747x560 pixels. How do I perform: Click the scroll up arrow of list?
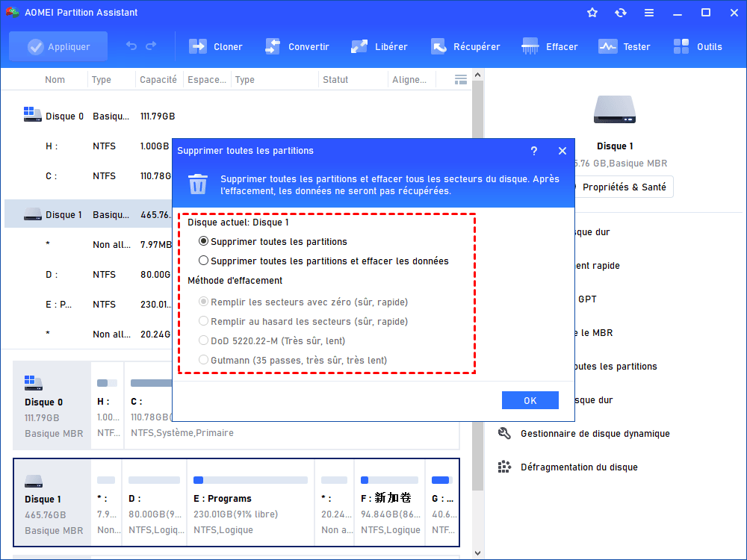pyautogui.click(x=478, y=75)
